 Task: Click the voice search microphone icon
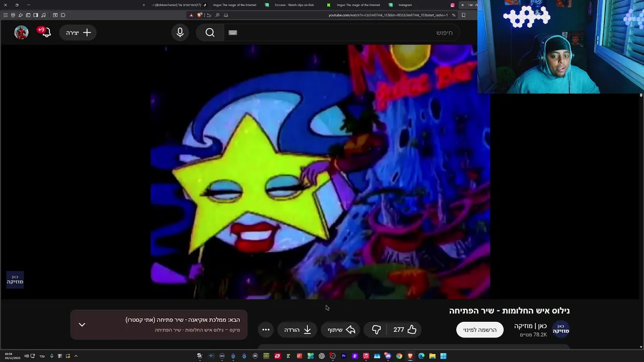pyautogui.click(x=180, y=33)
